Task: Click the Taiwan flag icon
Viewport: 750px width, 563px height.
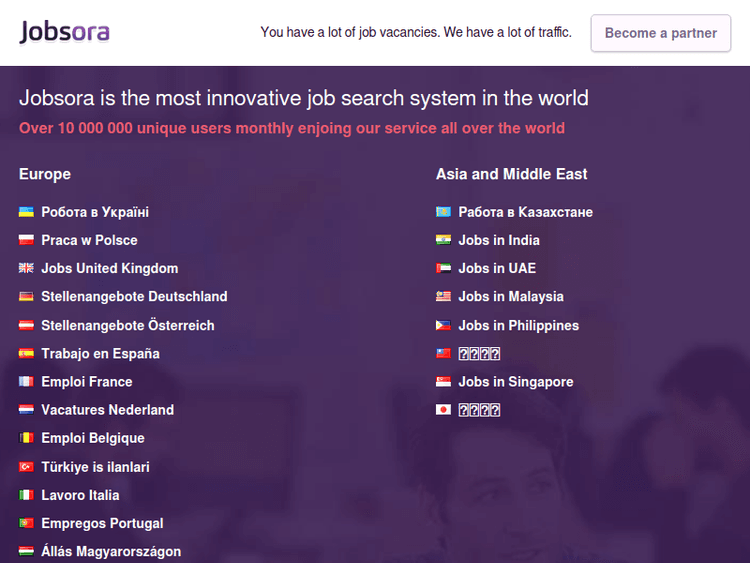Action: pos(443,353)
